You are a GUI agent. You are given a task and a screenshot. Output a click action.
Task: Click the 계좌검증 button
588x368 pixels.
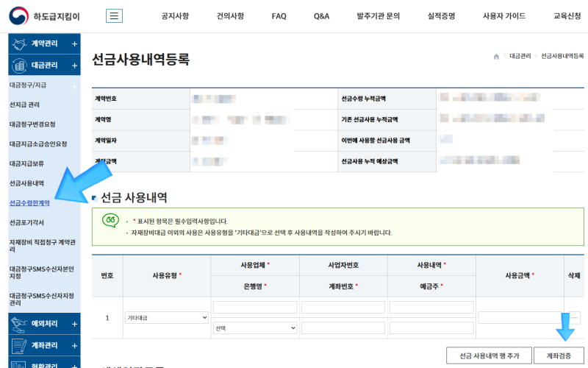coord(559,355)
